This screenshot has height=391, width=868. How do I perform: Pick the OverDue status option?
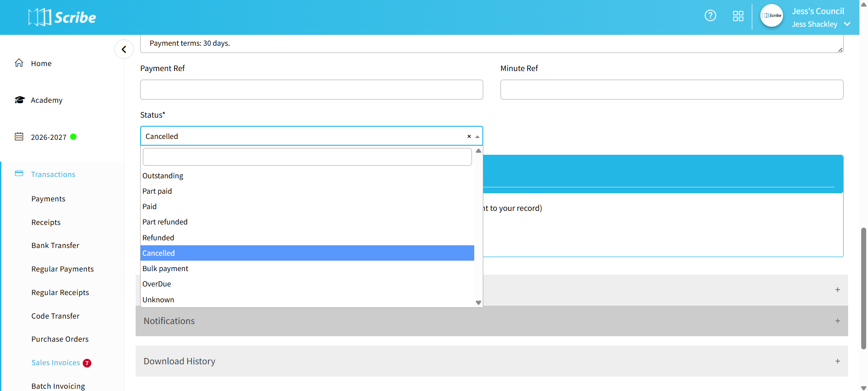click(x=157, y=284)
